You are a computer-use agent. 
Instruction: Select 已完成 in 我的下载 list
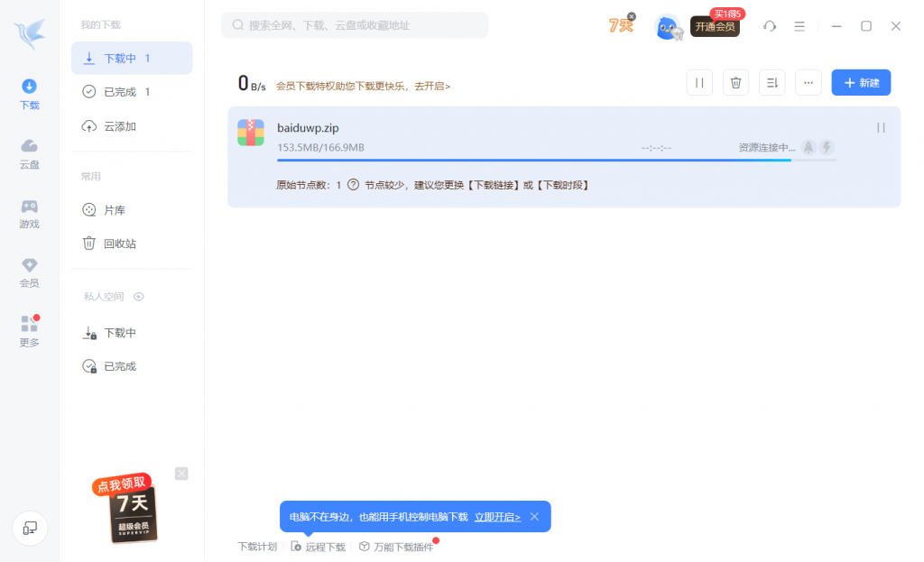click(132, 92)
